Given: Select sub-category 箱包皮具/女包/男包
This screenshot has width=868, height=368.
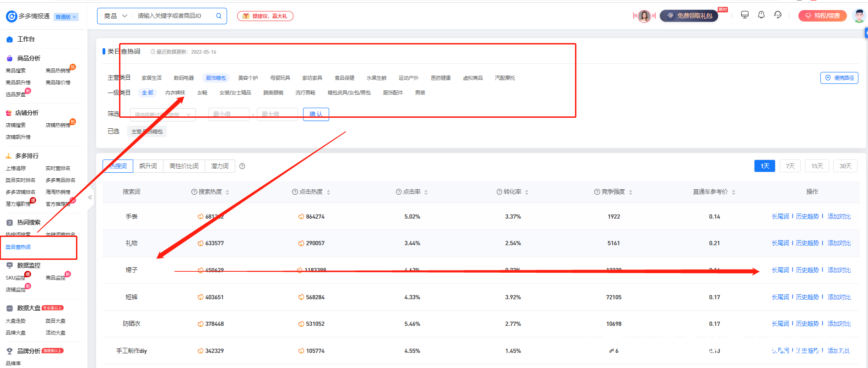Looking at the screenshot, I should tap(349, 93).
